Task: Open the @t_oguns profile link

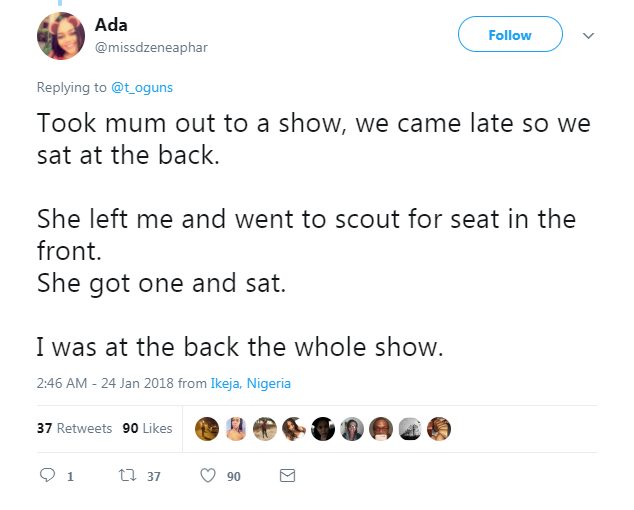Action: (143, 88)
